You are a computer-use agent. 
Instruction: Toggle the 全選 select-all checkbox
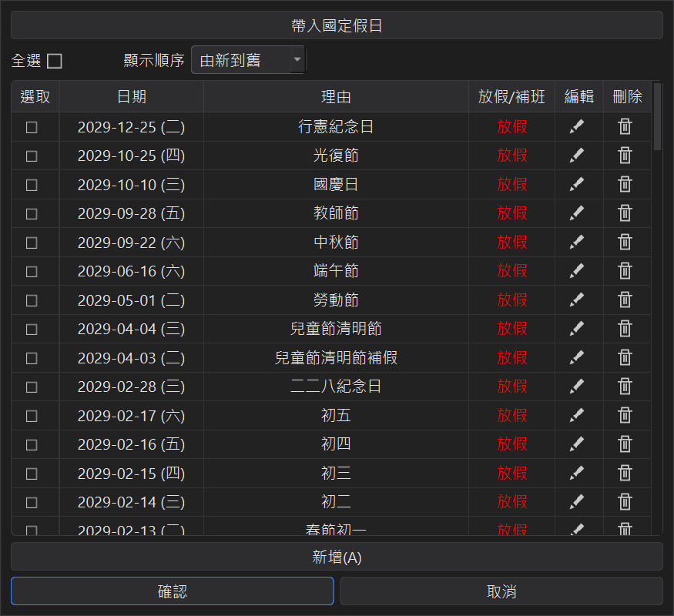(55, 61)
